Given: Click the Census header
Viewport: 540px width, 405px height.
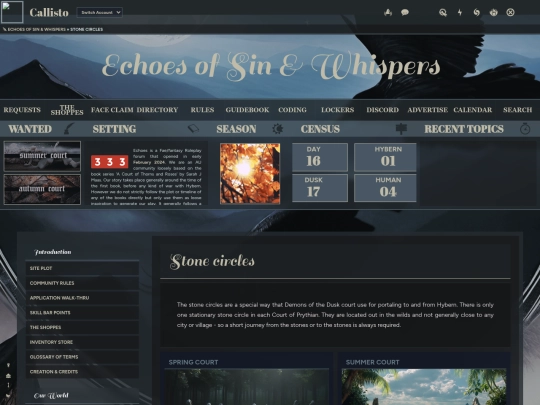Looking at the screenshot, I should click(320, 129).
